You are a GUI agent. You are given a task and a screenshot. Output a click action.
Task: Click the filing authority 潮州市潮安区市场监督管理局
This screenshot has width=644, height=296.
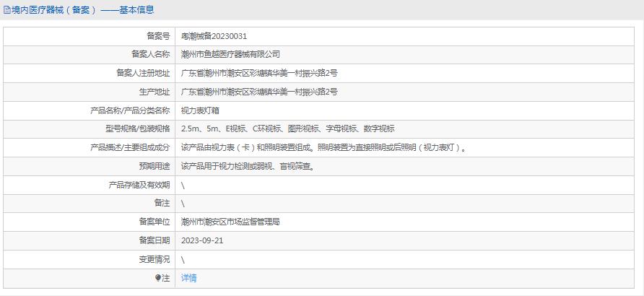click(230, 222)
